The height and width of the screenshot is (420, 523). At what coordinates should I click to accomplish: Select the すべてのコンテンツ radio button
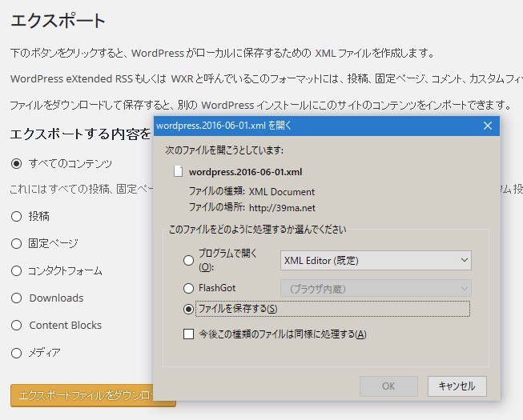coord(16,163)
